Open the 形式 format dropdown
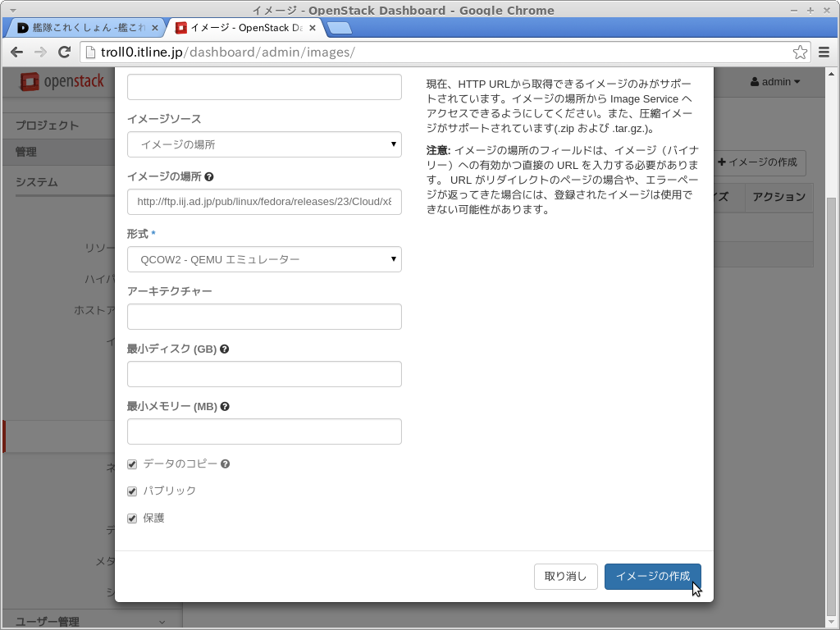 tap(264, 259)
